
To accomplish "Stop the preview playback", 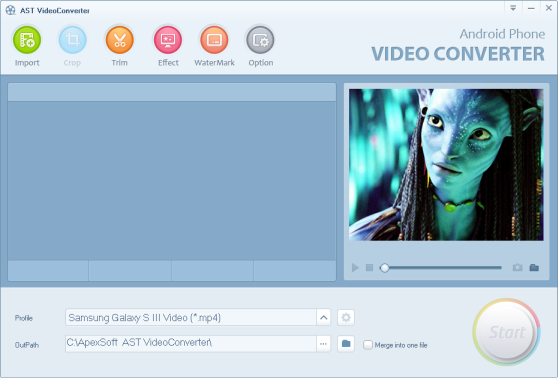I will coord(369,267).
